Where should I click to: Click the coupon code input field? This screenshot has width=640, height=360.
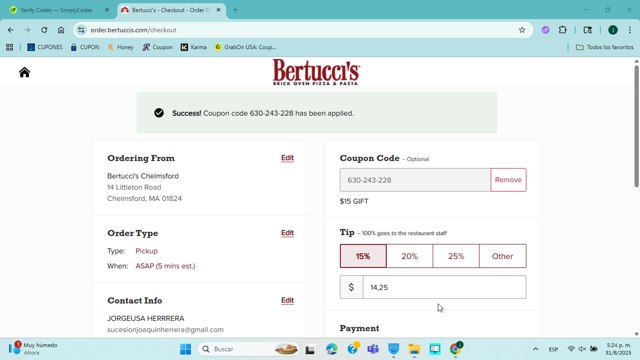415,180
